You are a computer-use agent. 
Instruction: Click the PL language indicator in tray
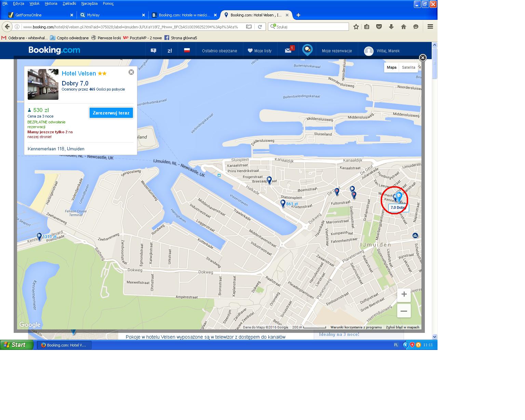[x=396, y=345]
